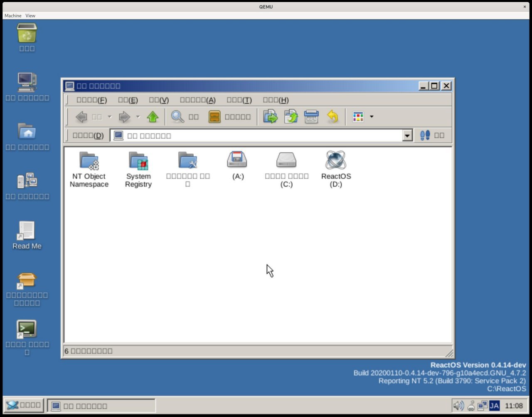Open the Start menu button
Image resolution: width=532 pixels, height=417 pixels.
(x=24, y=405)
